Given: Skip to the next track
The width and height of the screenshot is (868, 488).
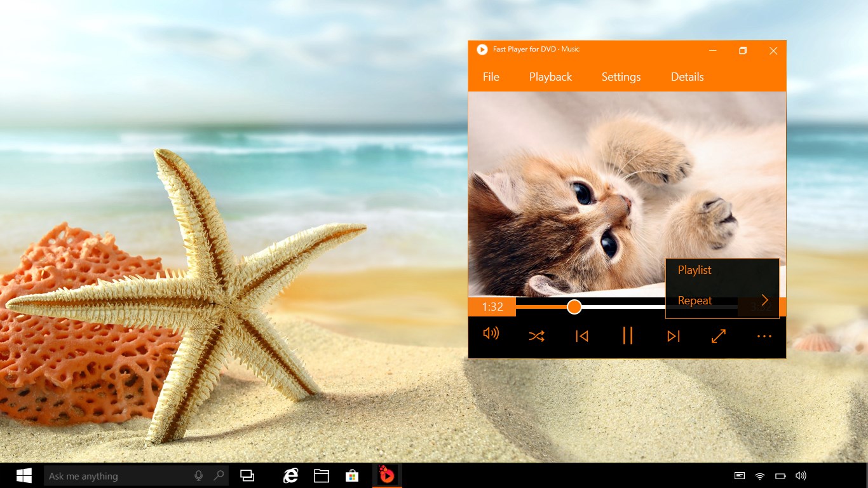Looking at the screenshot, I should coord(674,336).
